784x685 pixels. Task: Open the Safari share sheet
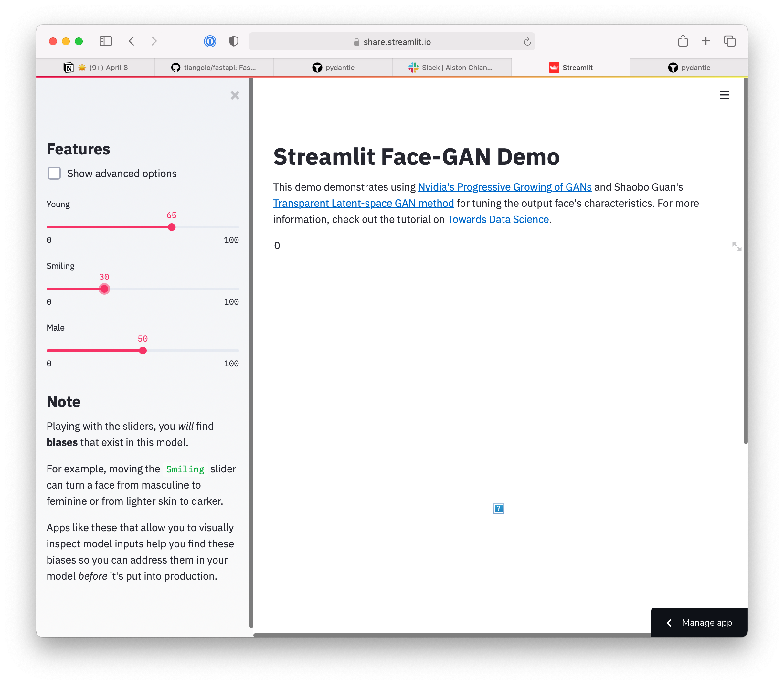point(683,41)
